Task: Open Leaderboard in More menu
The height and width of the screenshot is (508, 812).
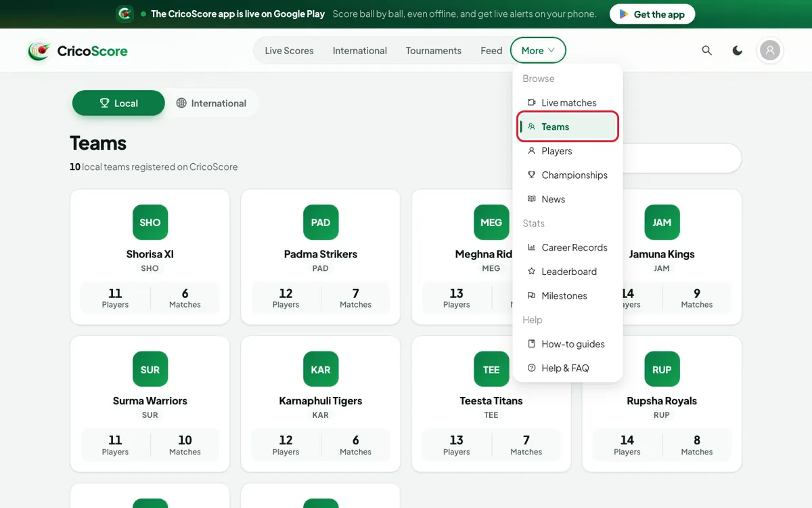Action: point(568,272)
